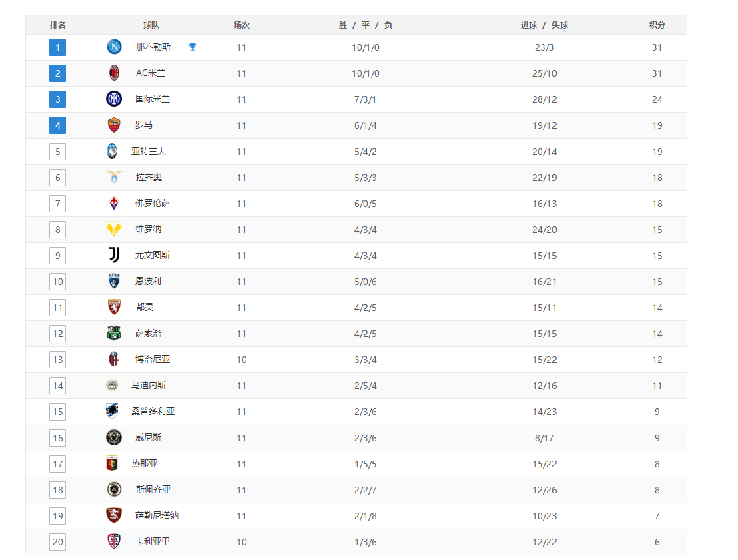Open the 桑普多利亚 team page link
Screen dimensions: 738x560
click(x=153, y=412)
